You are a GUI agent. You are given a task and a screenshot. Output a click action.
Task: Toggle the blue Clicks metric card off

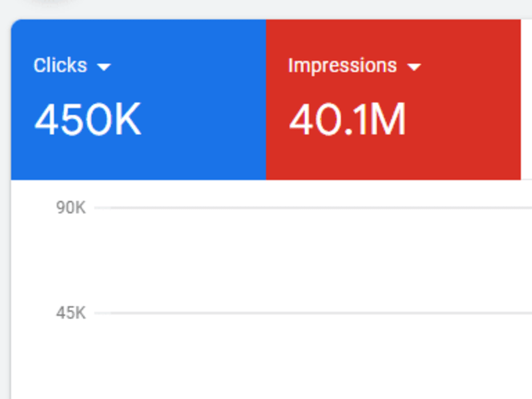138,99
